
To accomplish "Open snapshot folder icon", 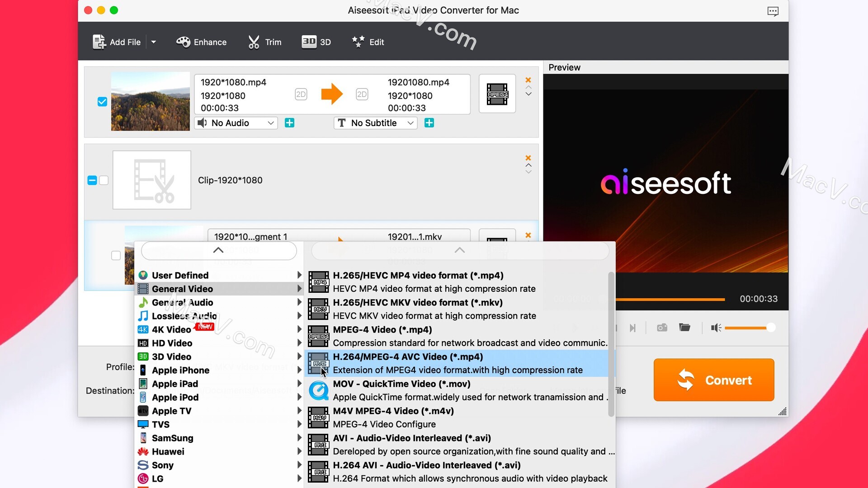I will (x=684, y=328).
